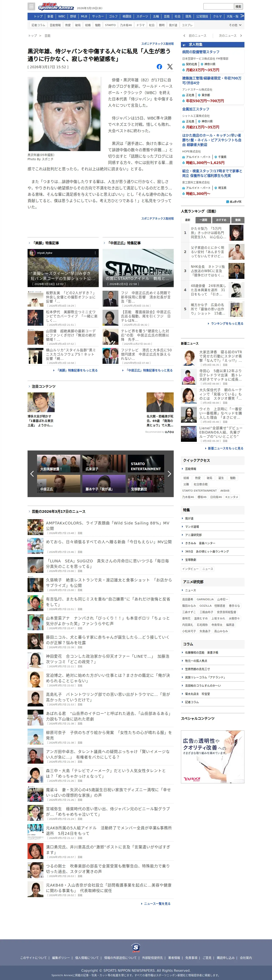Open the 野球 navigation item
The height and width of the screenshot is (980, 272).
click(73, 16)
